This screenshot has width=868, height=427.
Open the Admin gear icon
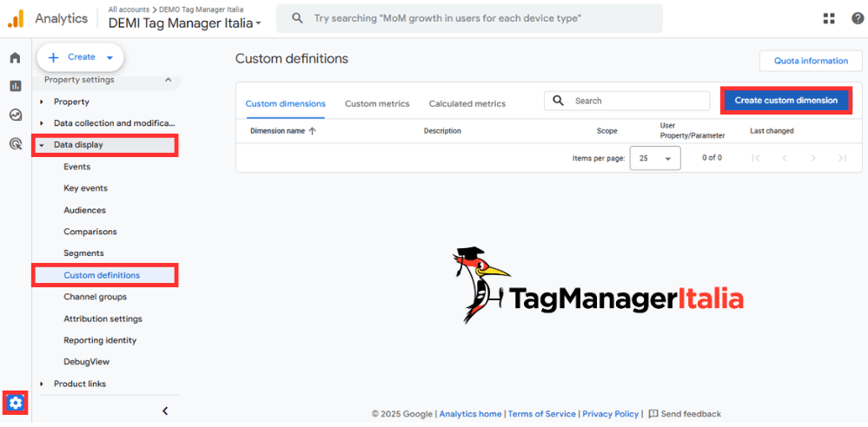pyautogui.click(x=16, y=403)
